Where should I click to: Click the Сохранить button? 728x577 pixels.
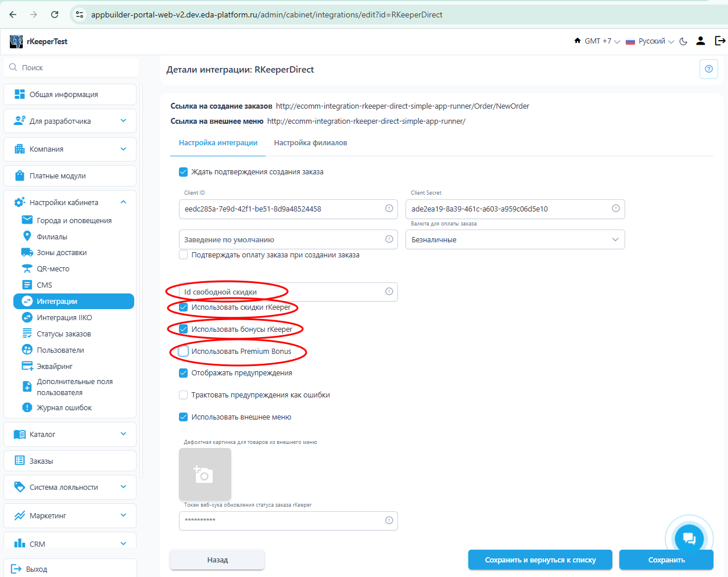click(666, 560)
